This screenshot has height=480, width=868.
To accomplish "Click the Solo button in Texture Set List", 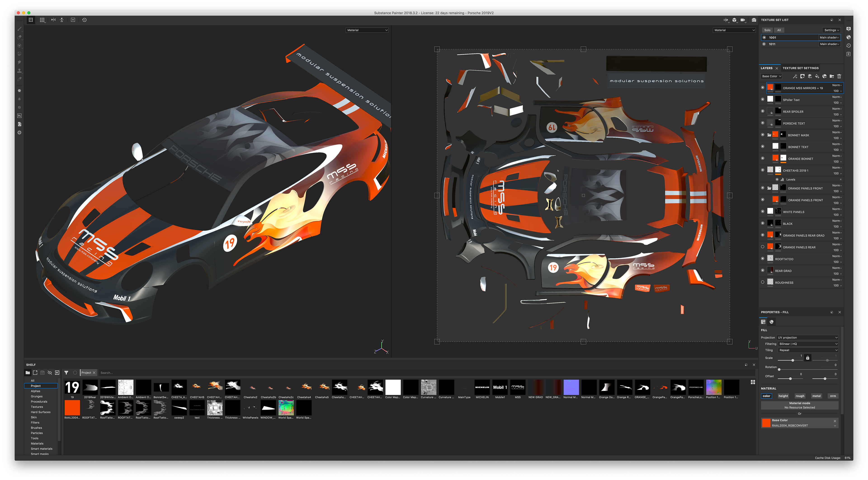I will tap(767, 30).
